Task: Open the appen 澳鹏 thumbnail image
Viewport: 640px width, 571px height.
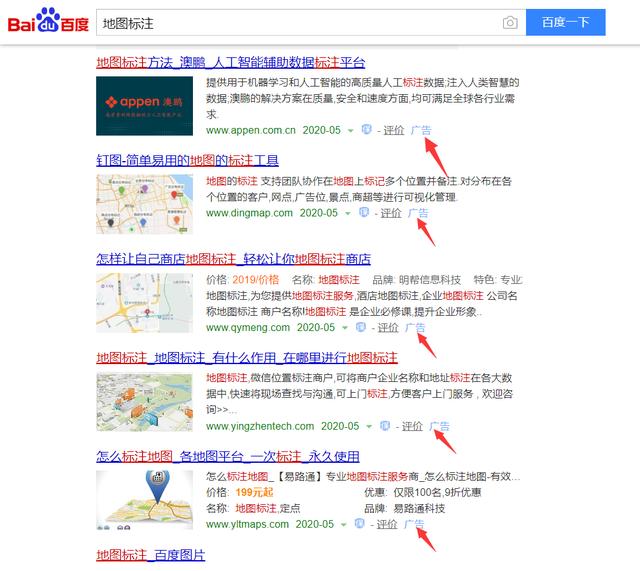Action: pos(144,106)
